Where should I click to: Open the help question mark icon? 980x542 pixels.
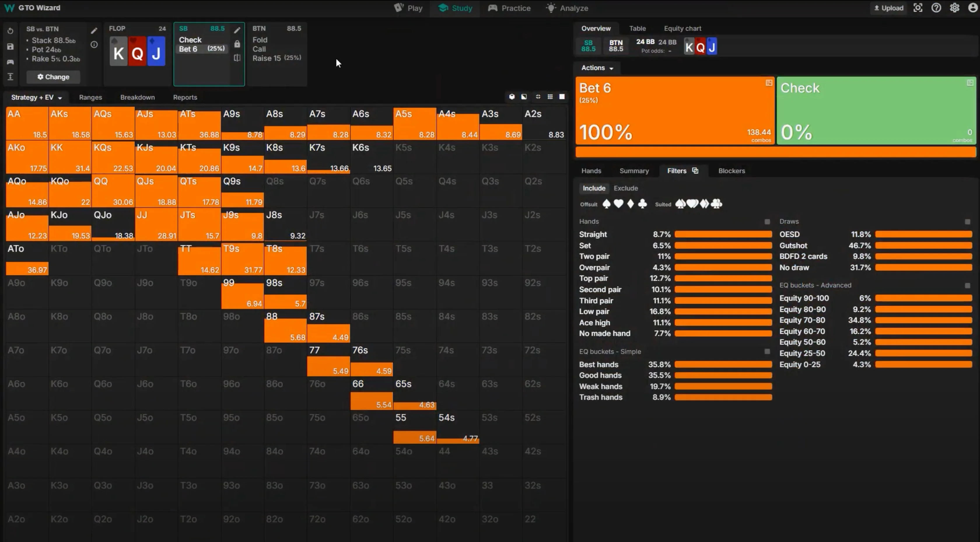tap(936, 8)
